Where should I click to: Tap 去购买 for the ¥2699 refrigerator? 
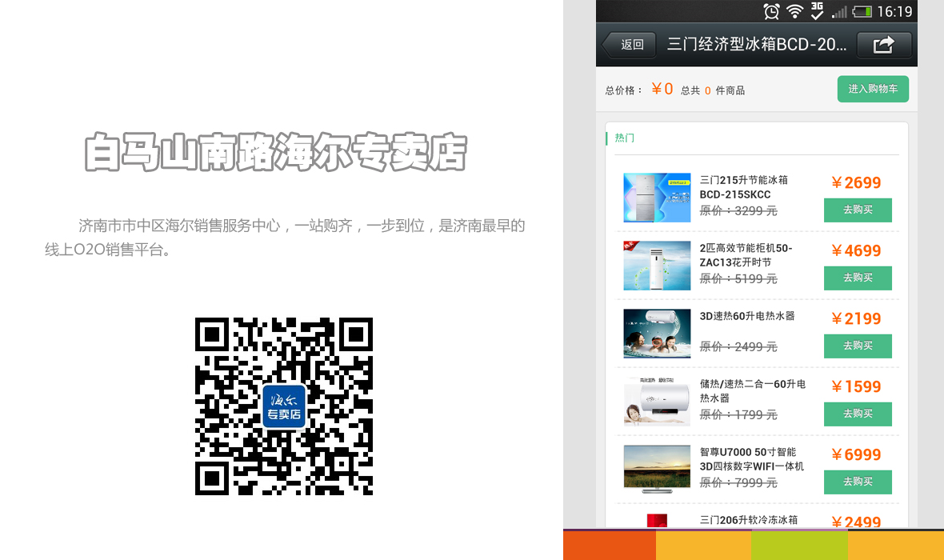[x=858, y=210]
